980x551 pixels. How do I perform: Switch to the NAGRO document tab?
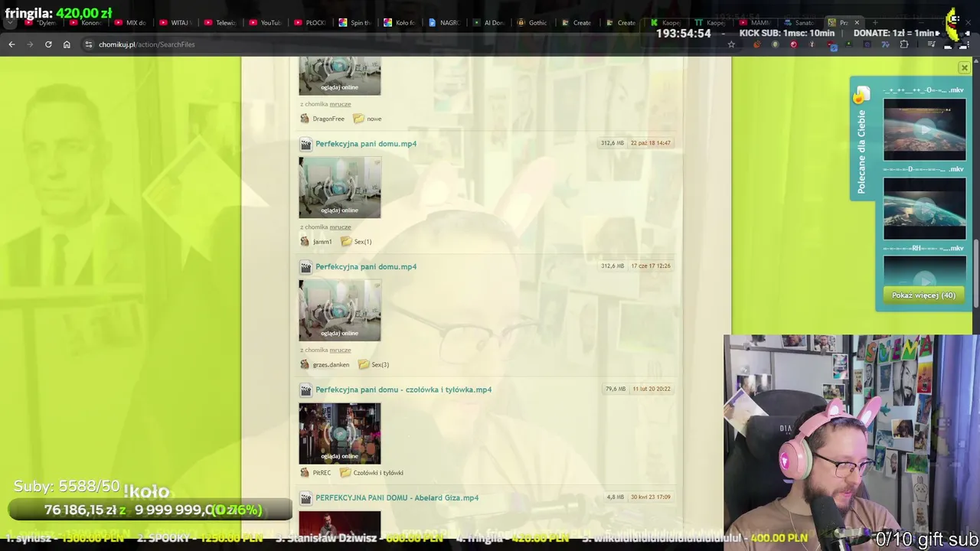point(443,23)
